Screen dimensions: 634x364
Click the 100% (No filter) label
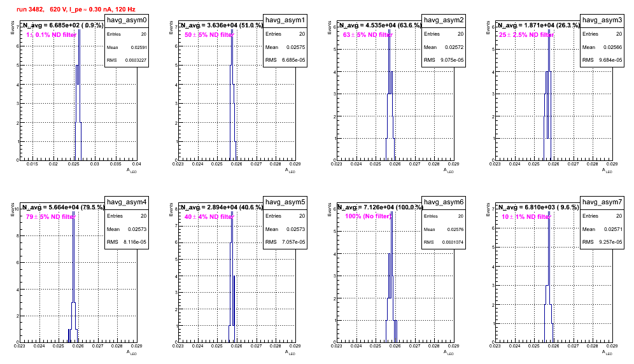coord(369,216)
